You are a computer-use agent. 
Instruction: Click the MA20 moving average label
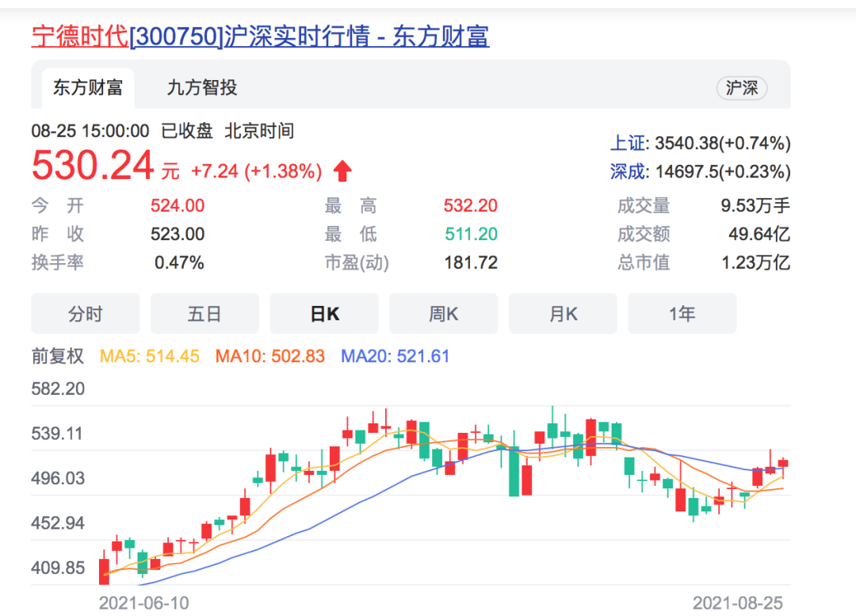395,357
